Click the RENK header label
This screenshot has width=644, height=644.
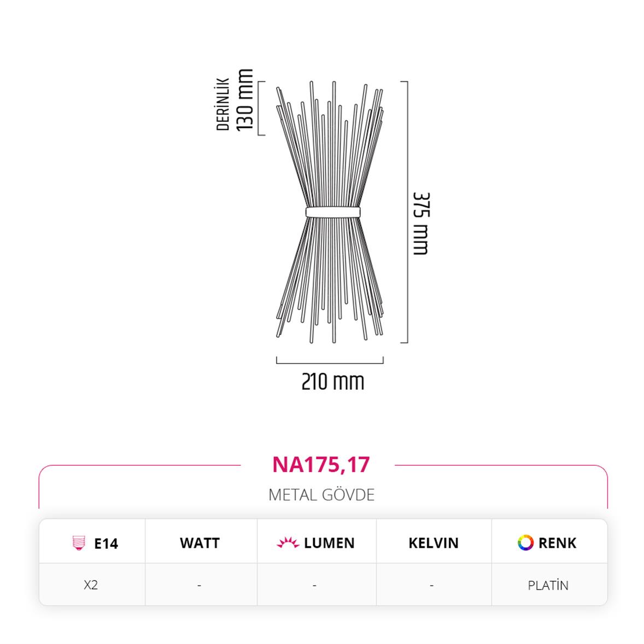click(x=557, y=543)
